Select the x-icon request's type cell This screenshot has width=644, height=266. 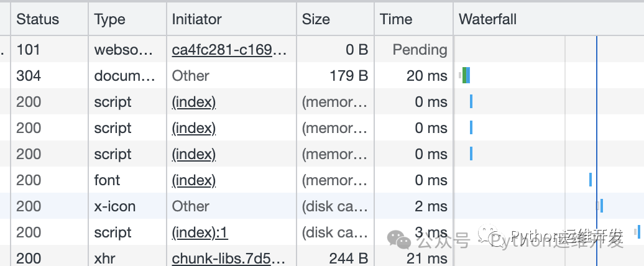pos(115,206)
